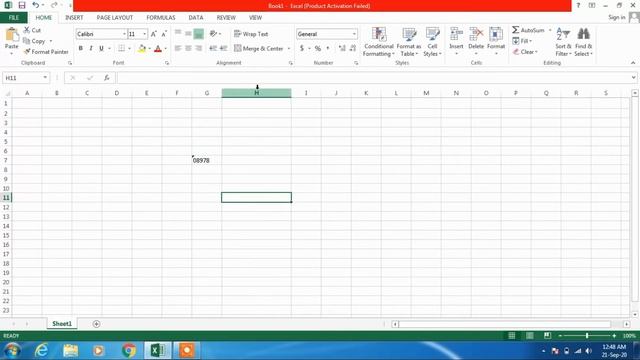
Task: Open the font size 11 dropdown
Action: (x=144, y=34)
